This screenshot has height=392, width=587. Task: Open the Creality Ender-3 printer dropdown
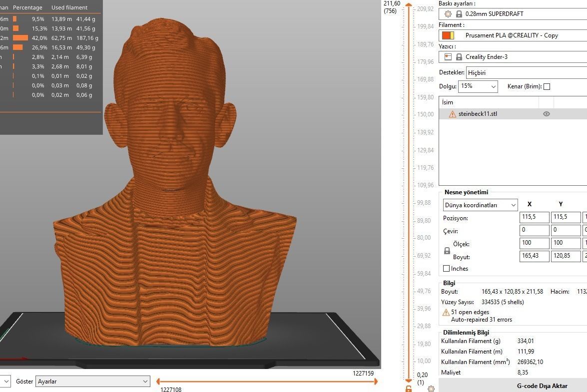[513, 57]
